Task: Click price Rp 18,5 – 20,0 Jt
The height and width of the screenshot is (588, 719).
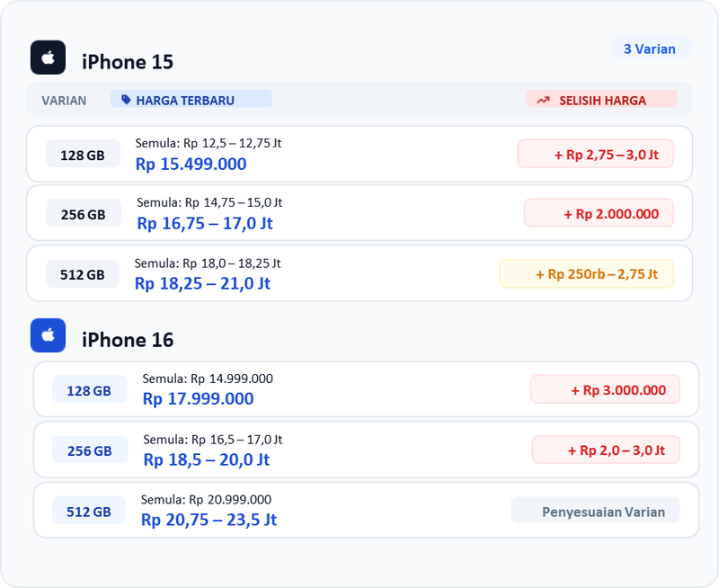Action: click(207, 459)
